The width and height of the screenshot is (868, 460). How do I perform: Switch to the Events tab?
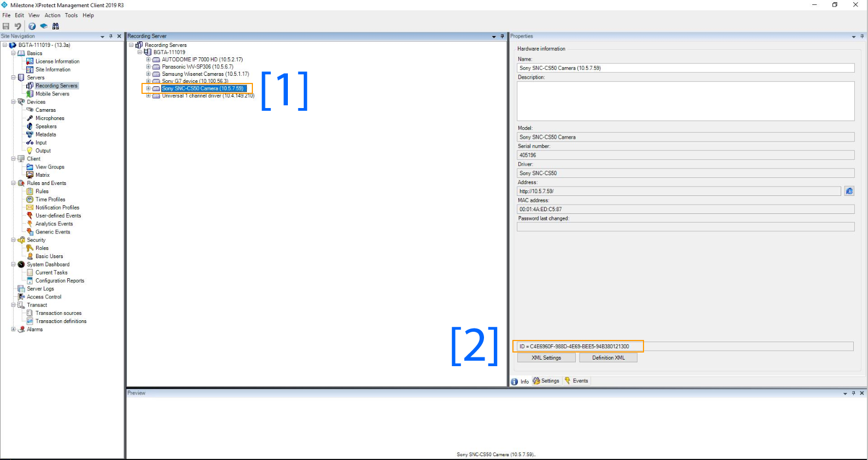point(576,381)
